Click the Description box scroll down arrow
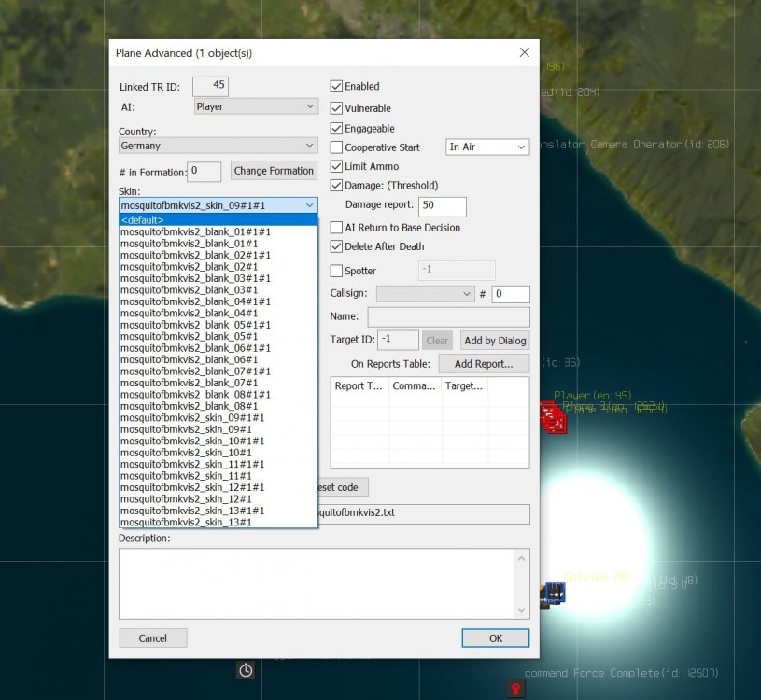The height and width of the screenshot is (700, 761). (x=522, y=609)
